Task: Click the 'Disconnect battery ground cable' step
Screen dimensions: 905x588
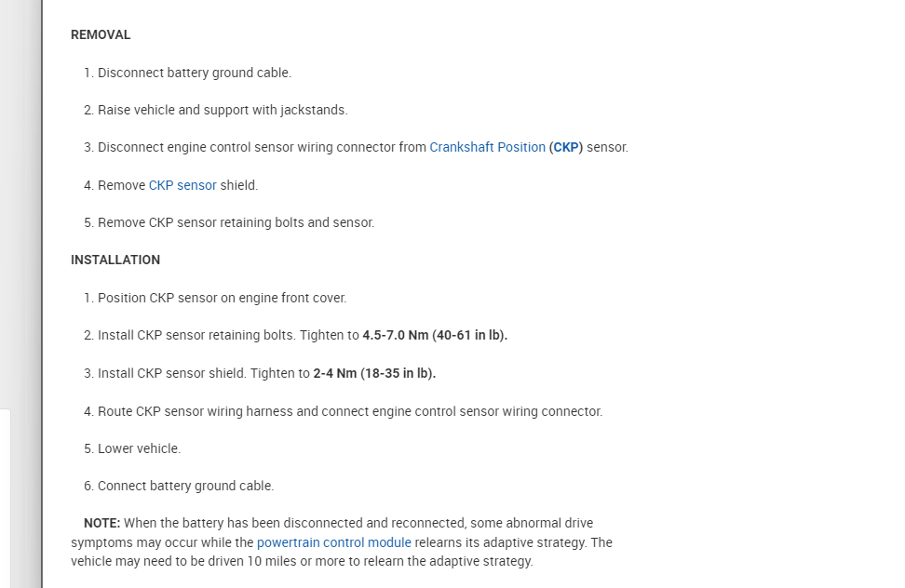Action: (x=194, y=73)
